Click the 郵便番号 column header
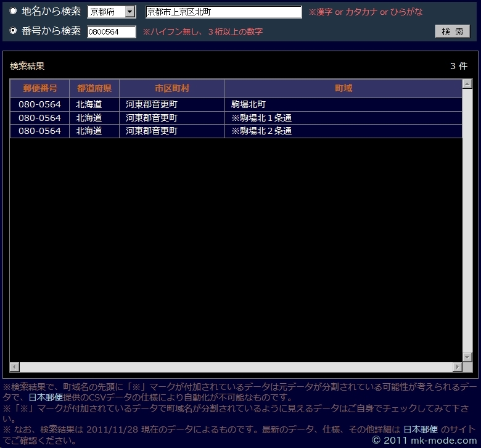The width and height of the screenshot is (481, 448). pos(40,88)
